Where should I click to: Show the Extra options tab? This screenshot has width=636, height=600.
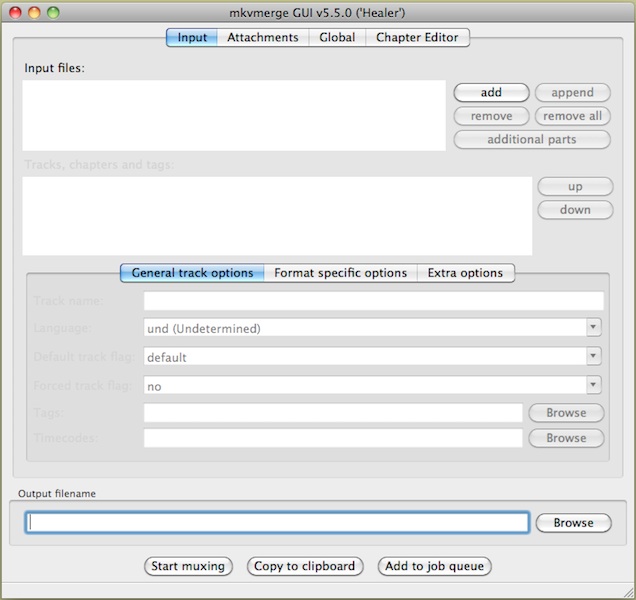466,273
